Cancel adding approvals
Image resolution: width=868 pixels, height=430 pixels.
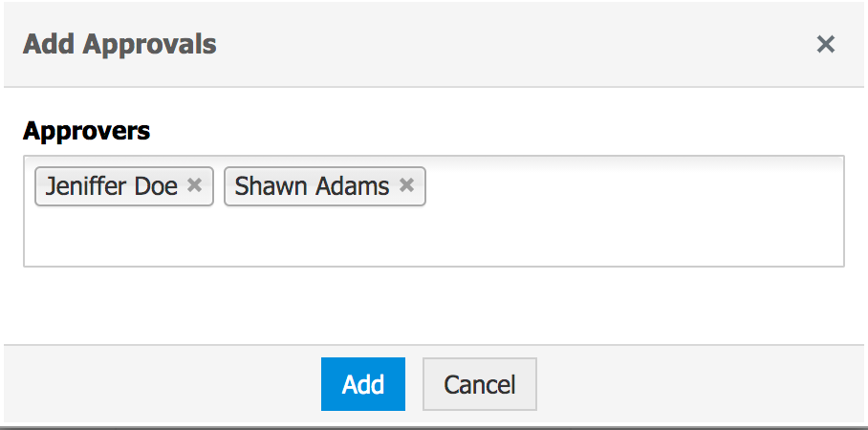[479, 384]
